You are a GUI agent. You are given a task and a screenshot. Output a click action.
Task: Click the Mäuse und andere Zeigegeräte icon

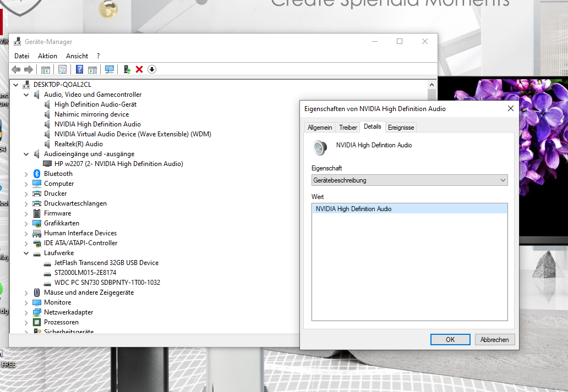pyautogui.click(x=36, y=292)
